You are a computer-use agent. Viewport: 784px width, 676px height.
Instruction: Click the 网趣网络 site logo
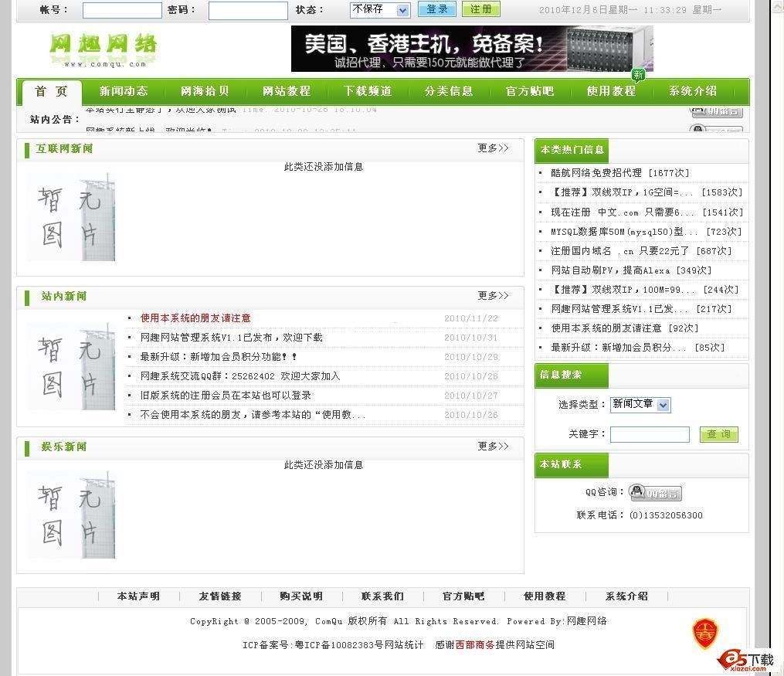(x=103, y=48)
